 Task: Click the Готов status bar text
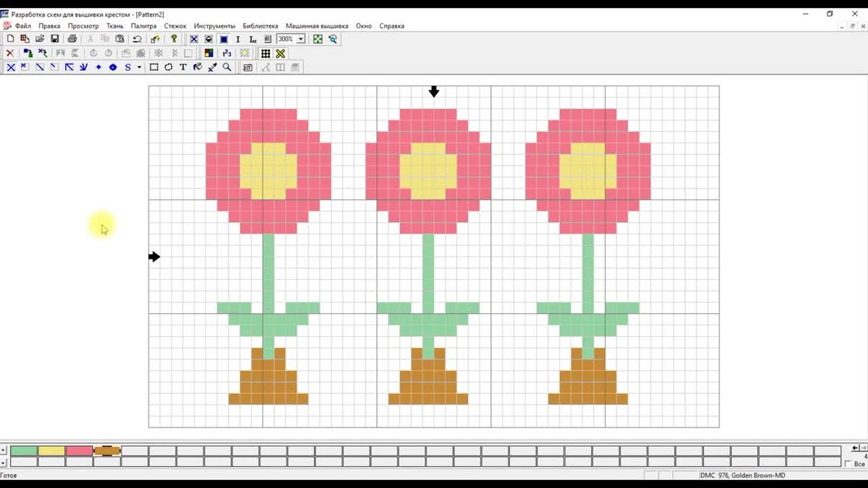click(x=9, y=476)
